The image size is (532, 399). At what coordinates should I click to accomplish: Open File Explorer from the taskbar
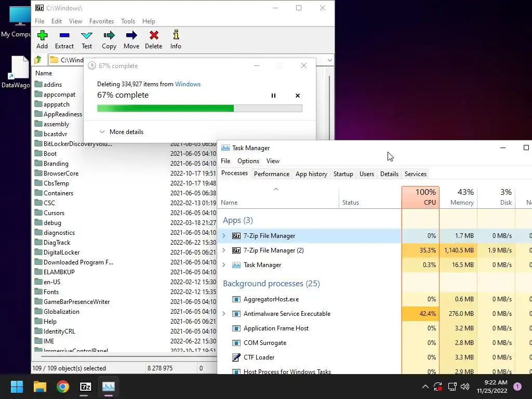(x=39, y=387)
